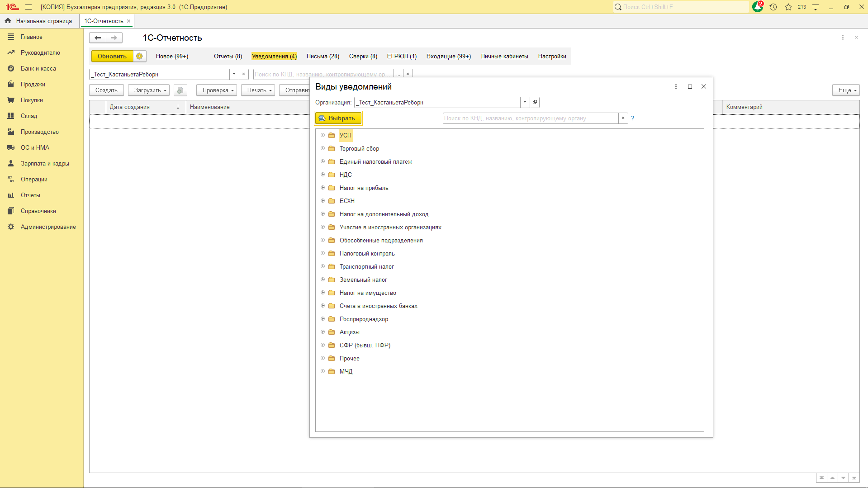Open the Загрузить dropdown button
Screen dimensions: 868x488
pyautogui.click(x=149, y=90)
